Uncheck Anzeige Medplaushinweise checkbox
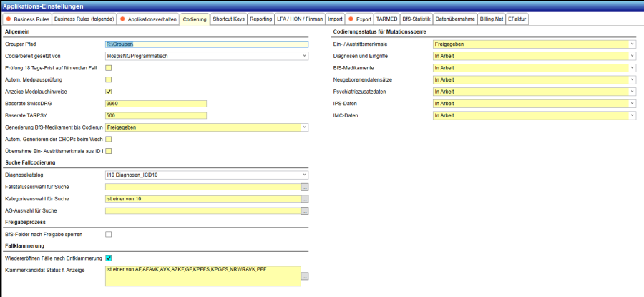Image resolution: width=644 pixels, height=297 pixels. pos(109,92)
